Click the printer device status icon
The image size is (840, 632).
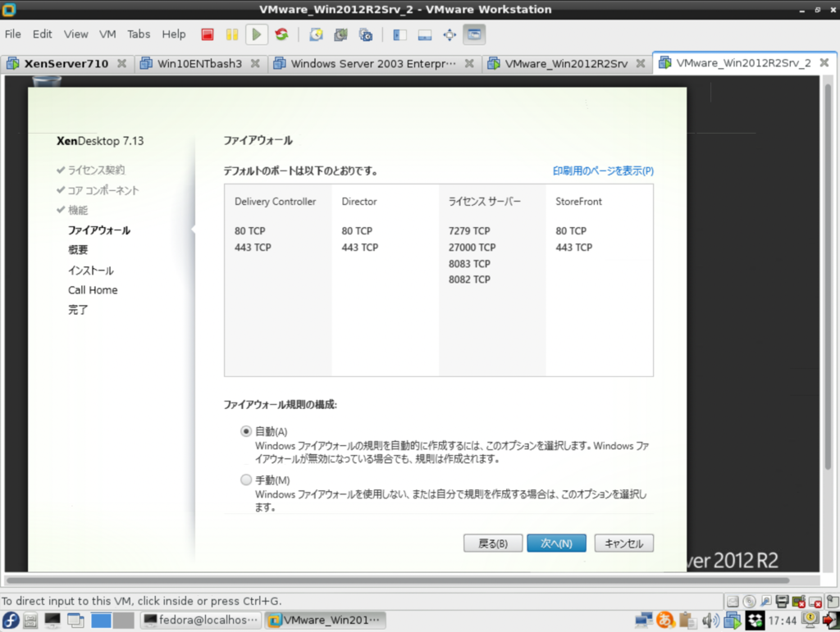click(782, 602)
